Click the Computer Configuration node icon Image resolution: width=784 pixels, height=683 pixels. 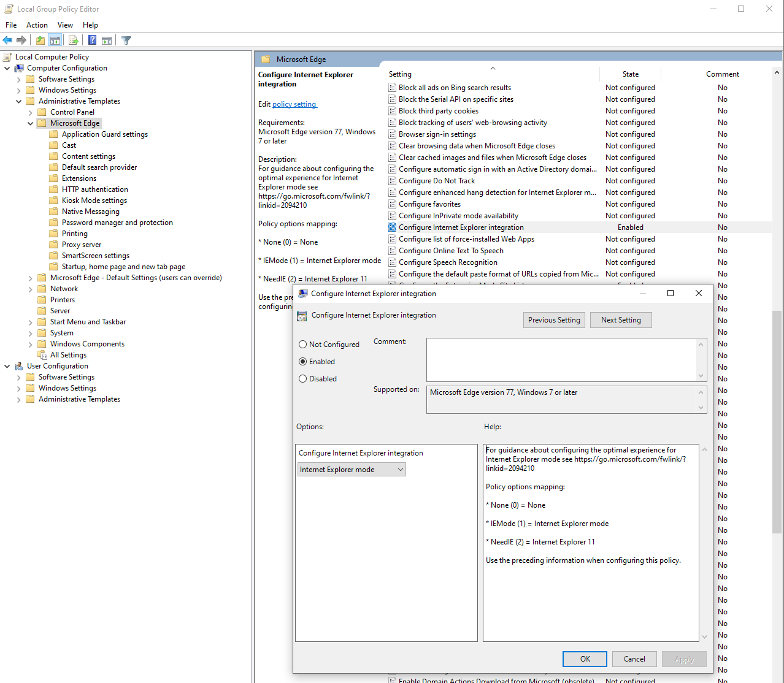(x=19, y=68)
